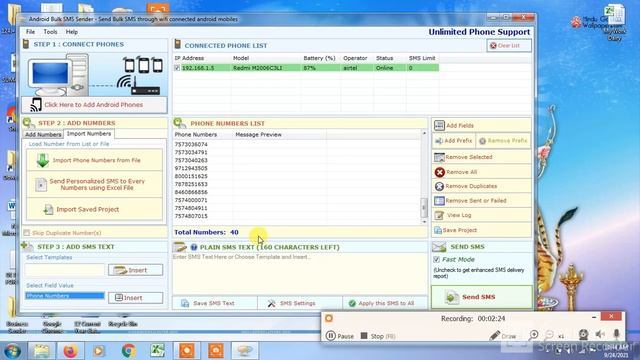
Task: Select Phone Numbers in field value list
Action: coord(64,296)
